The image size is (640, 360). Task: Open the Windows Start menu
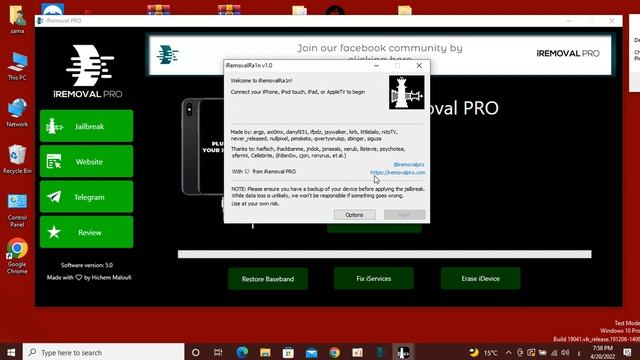pyautogui.click(x=11, y=352)
